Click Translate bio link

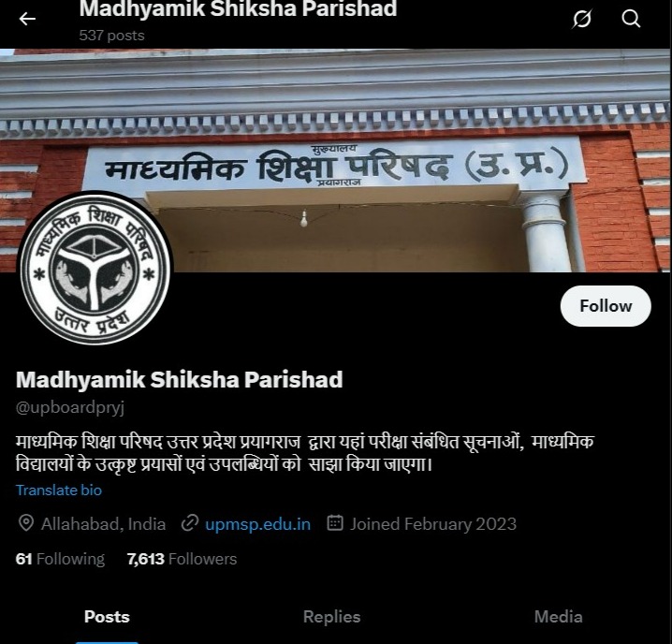coord(59,490)
